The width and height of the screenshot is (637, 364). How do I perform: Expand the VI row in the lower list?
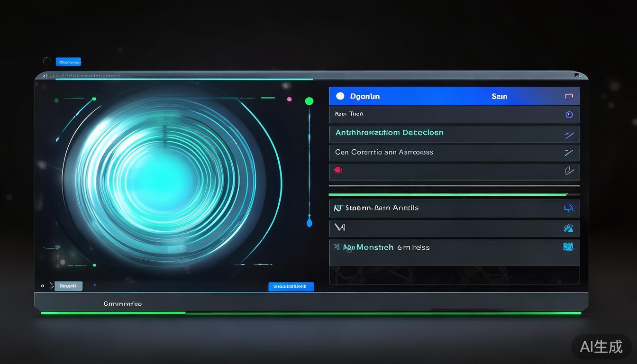339,227
